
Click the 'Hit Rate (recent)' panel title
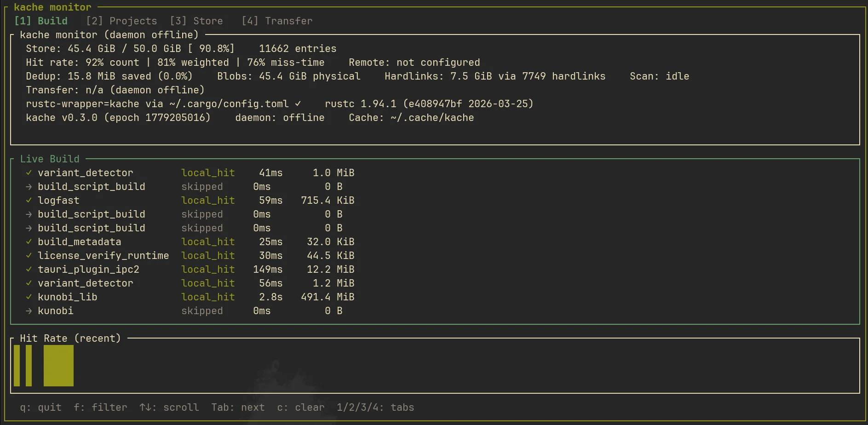tap(70, 339)
